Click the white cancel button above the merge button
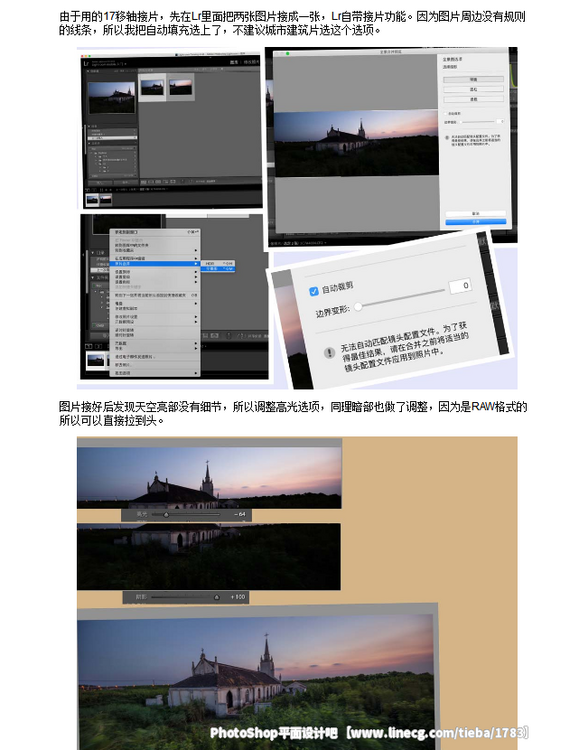The height and width of the screenshot is (750, 579). (x=475, y=213)
